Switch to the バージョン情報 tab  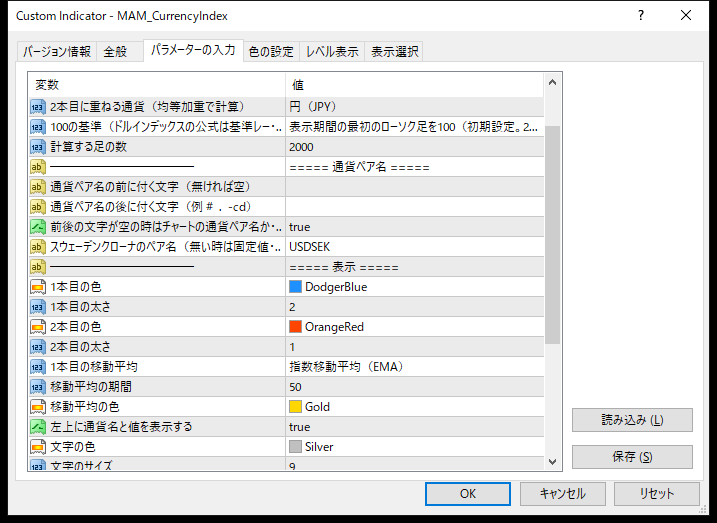[x=57, y=51]
